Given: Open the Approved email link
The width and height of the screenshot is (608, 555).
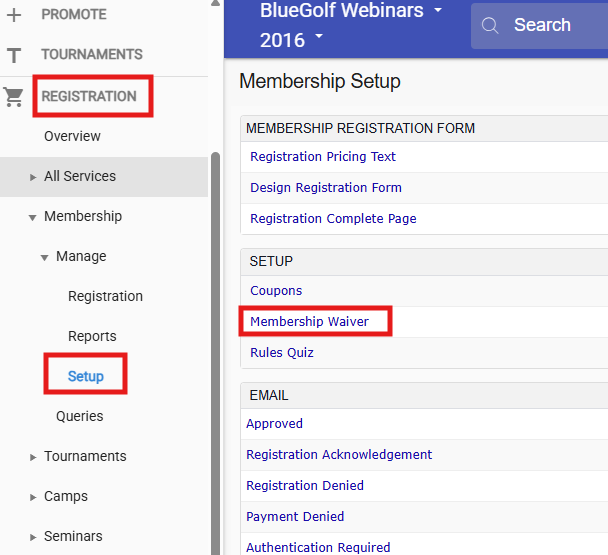Looking at the screenshot, I should pyautogui.click(x=275, y=424).
